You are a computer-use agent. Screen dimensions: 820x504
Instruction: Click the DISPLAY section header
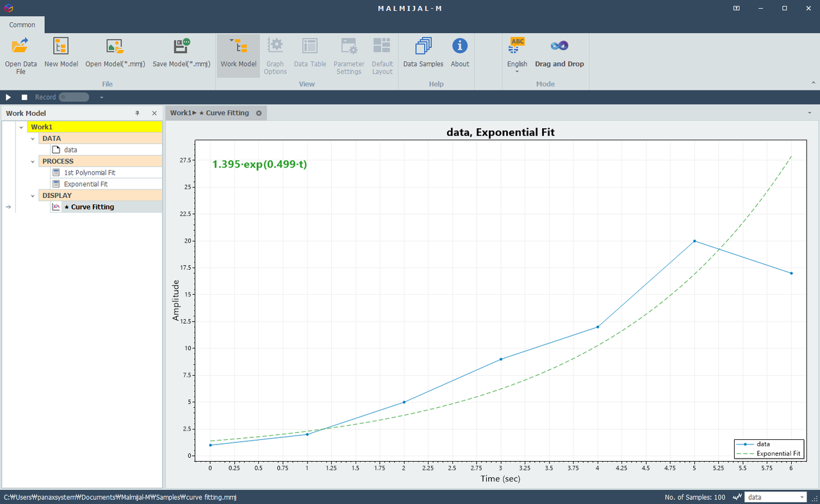coord(101,195)
